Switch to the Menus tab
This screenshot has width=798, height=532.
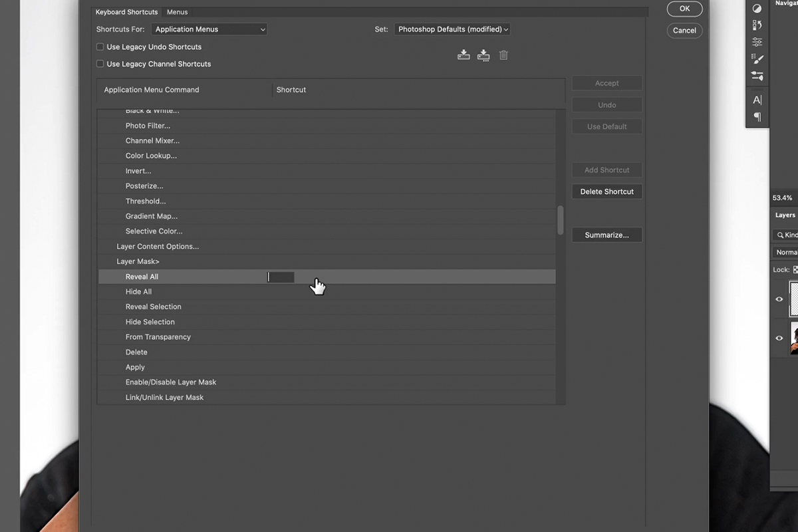coord(177,11)
